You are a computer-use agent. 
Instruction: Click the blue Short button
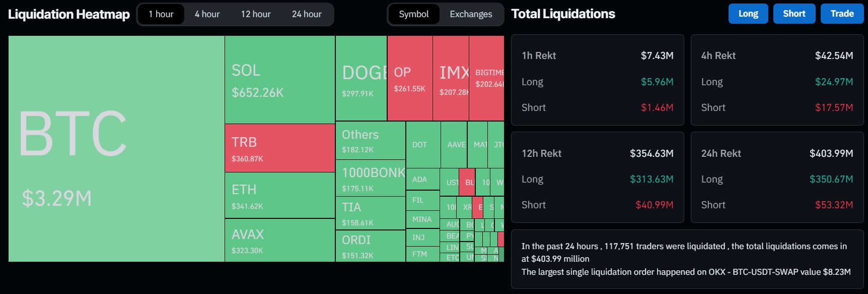[x=794, y=14]
